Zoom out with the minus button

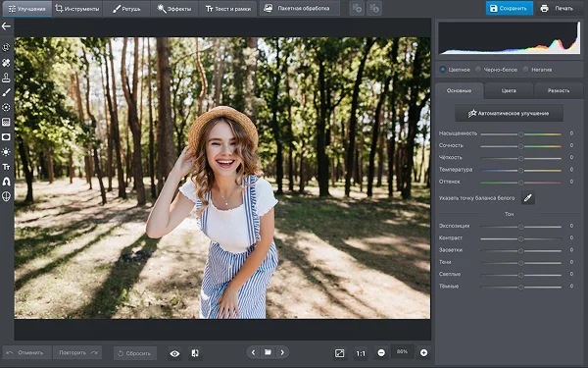[x=381, y=353]
